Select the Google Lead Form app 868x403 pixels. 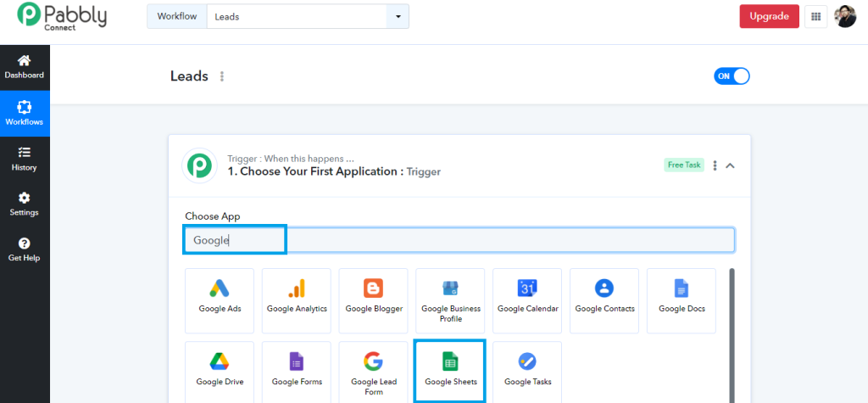pyautogui.click(x=374, y=372)
